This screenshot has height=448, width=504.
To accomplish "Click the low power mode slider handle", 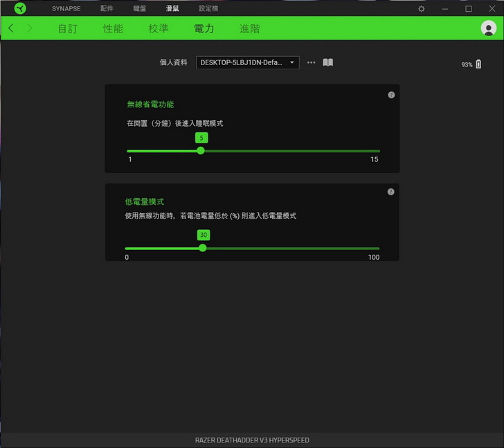I will 202,248.
